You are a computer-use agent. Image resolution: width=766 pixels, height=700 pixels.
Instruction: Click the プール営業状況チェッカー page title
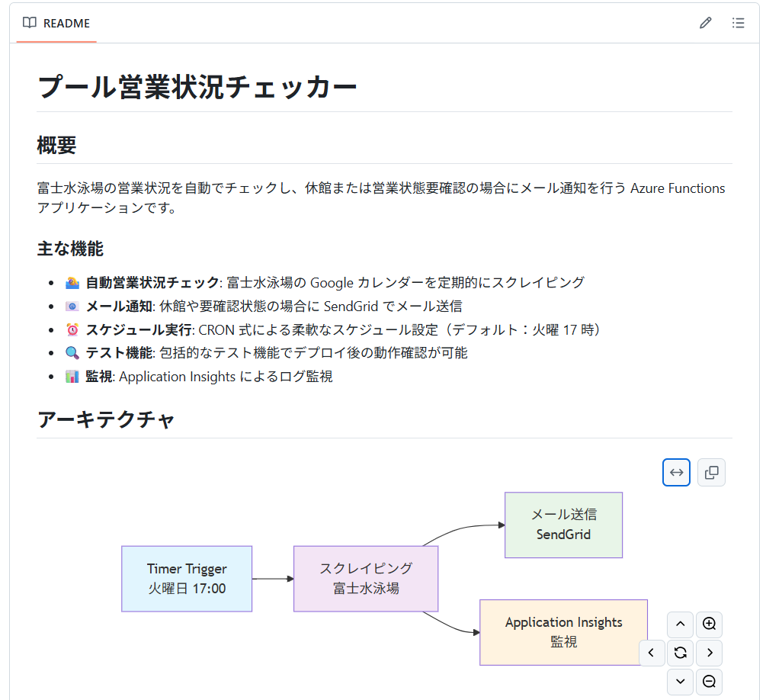198,87
